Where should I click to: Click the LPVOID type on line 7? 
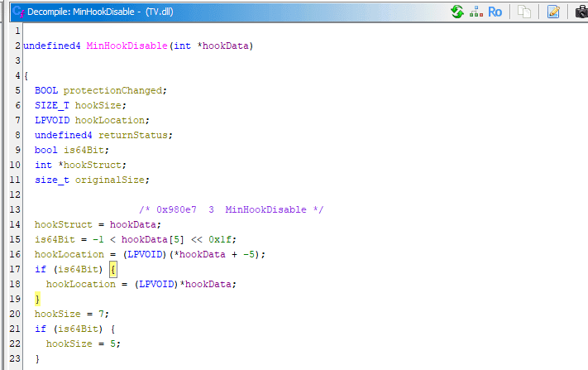pos(52,120)
